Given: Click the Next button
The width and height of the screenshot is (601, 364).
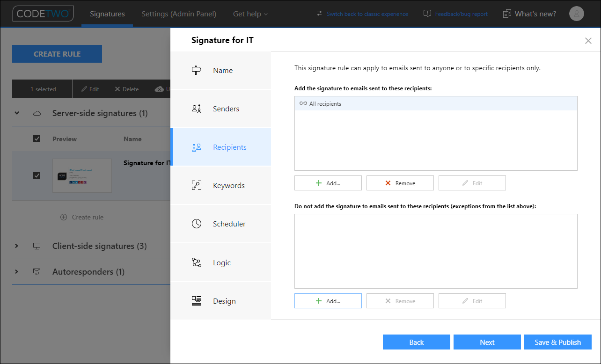Looking at the screenshot, I should pos(487,342).
